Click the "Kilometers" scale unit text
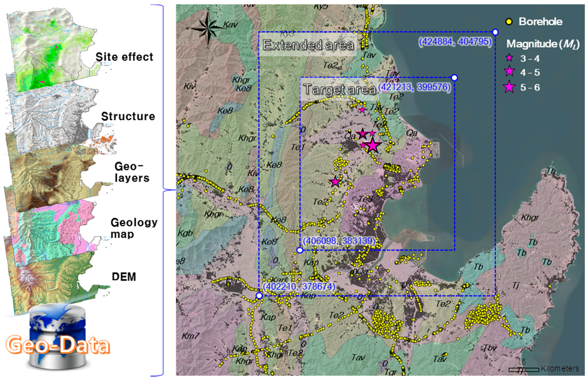This screenshot has width=588, height=380. (560, 369)
